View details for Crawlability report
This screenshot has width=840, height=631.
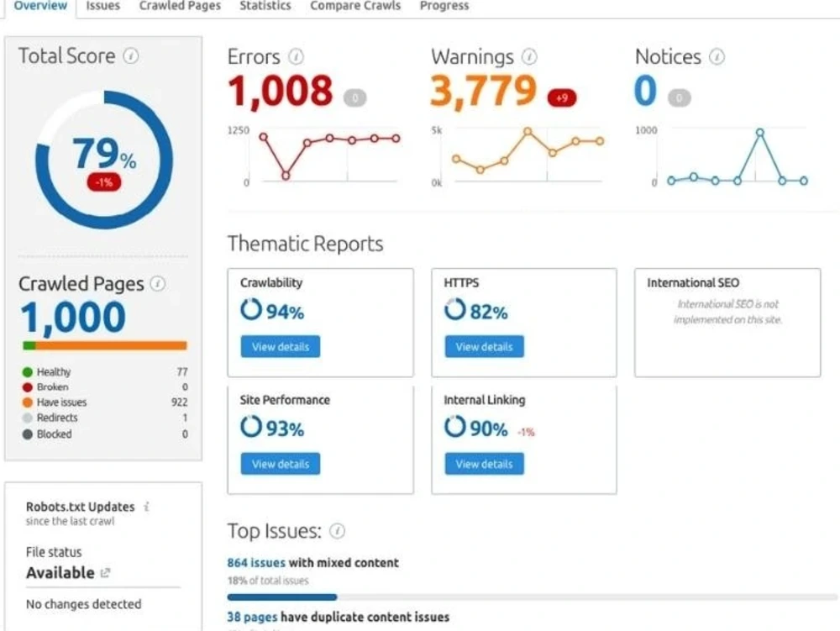click(x=281, y=346)
